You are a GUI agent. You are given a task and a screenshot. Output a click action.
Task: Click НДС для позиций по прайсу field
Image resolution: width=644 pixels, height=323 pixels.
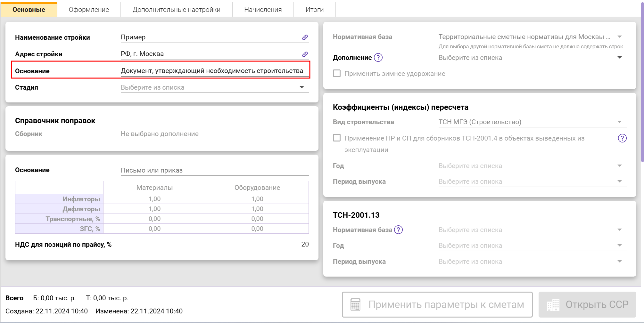pyautogui.click(x=214, y=245)
